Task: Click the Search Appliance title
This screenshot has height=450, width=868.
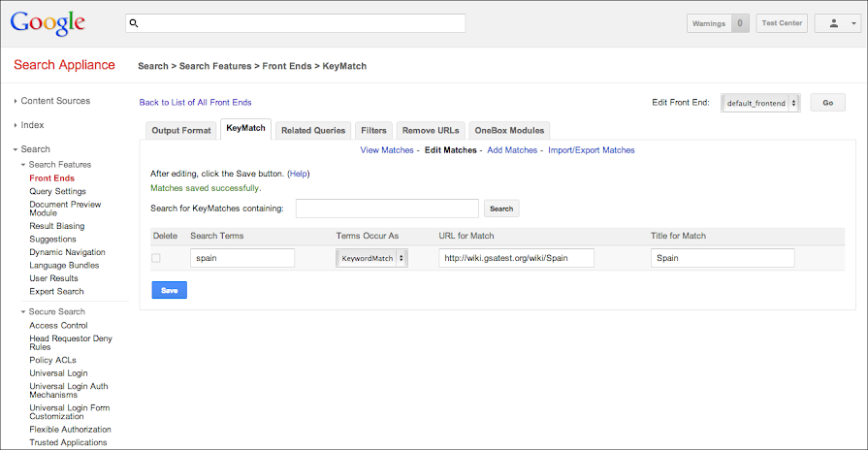Action: pyautogui.click(x=64, y=65)
